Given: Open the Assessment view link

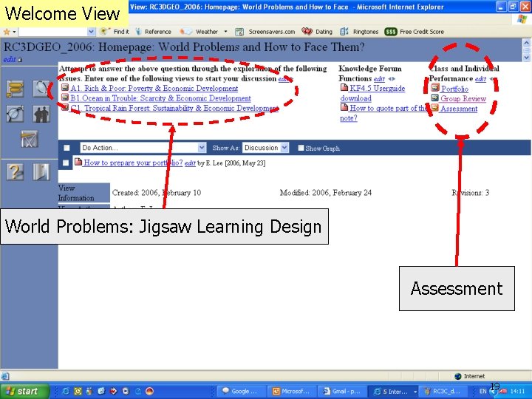Looking at the screenshot, I should click(x=459, y=109).
